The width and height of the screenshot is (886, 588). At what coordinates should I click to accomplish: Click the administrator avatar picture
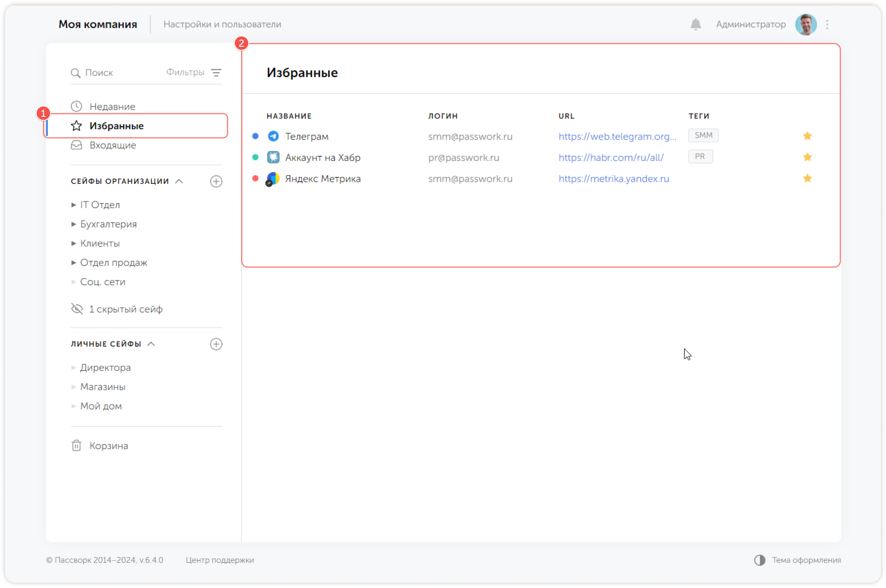(x=805, y=24)
